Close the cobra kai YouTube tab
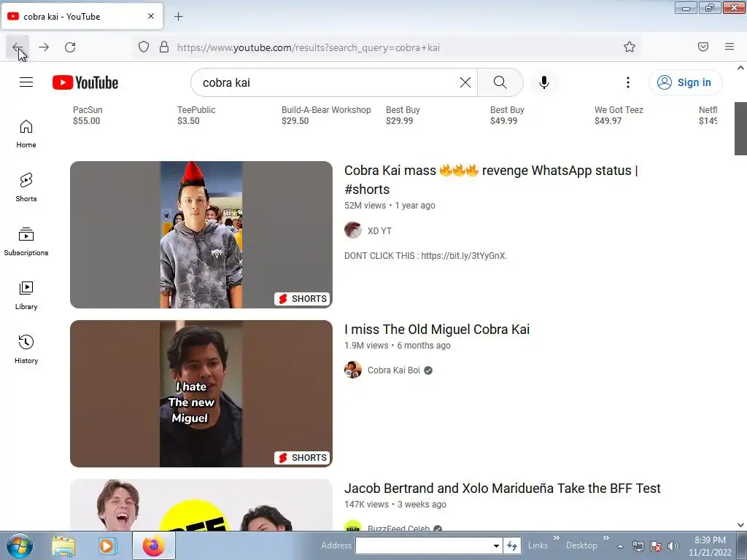Screen dimensions: 747x560 pyautogui.click(x=151, y=16)
